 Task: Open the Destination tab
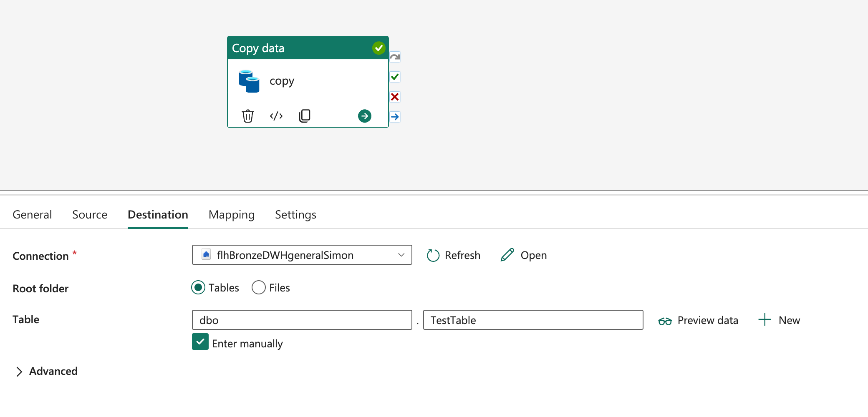(x=158, y=215)
